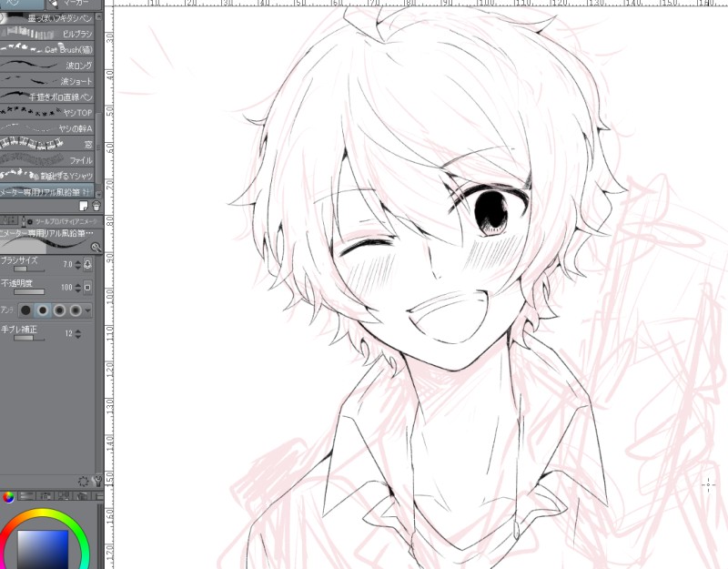
Task: Switch to the Approximate Color tab
Action: click(82, 496)
